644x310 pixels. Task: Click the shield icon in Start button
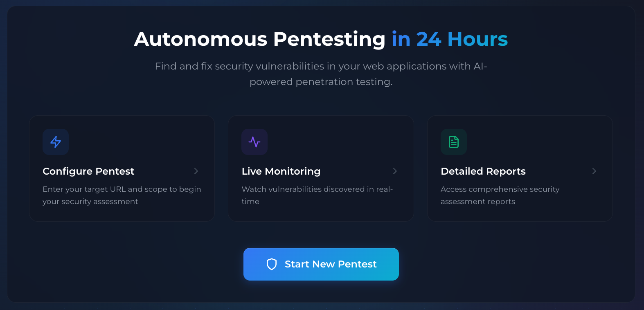272,264
